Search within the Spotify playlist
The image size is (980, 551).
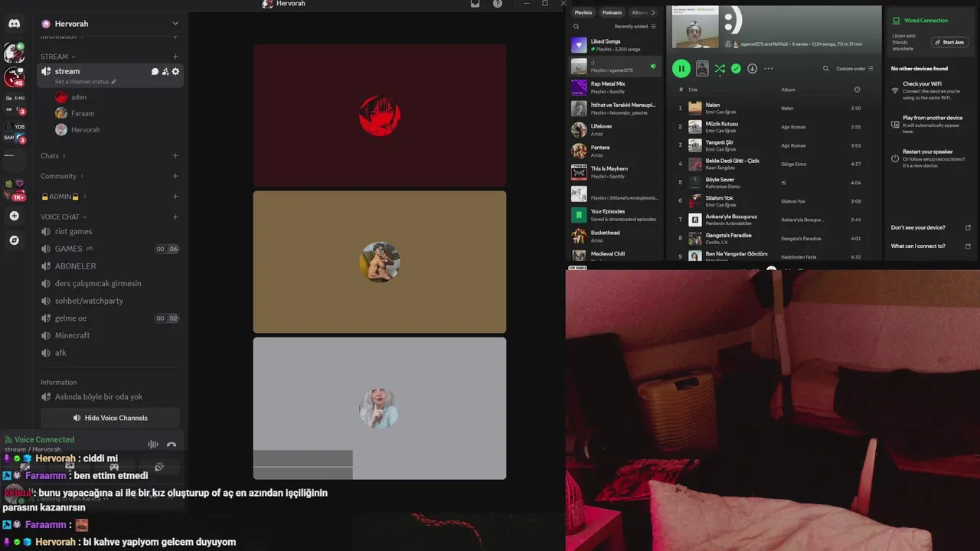coord(825,69)
